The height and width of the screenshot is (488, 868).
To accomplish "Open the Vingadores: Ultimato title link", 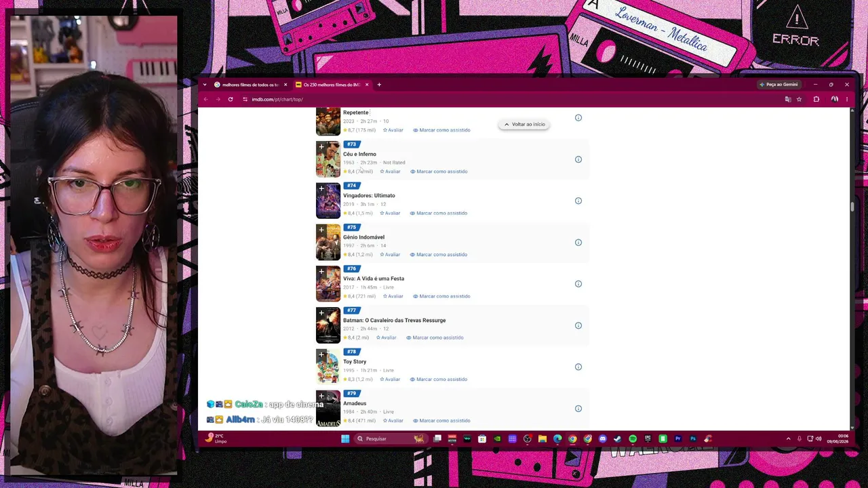I will [x=369, y=196].
